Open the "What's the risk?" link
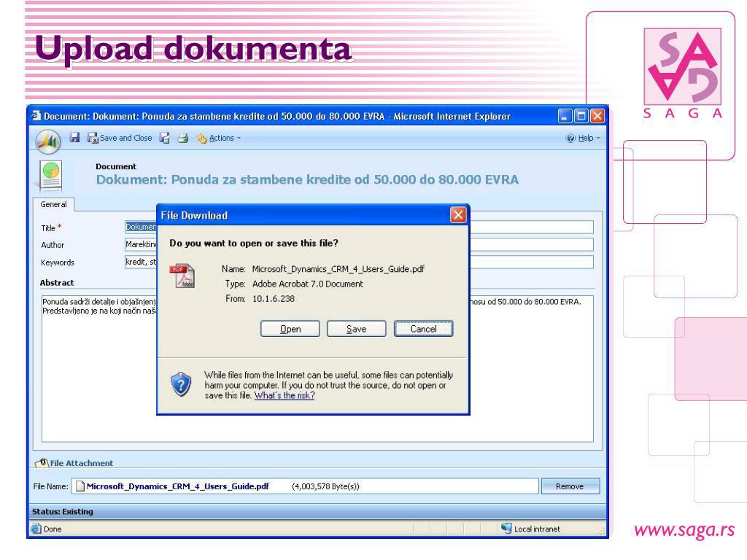The height and width of the screenshot is (560, 747). click(285, 396)
